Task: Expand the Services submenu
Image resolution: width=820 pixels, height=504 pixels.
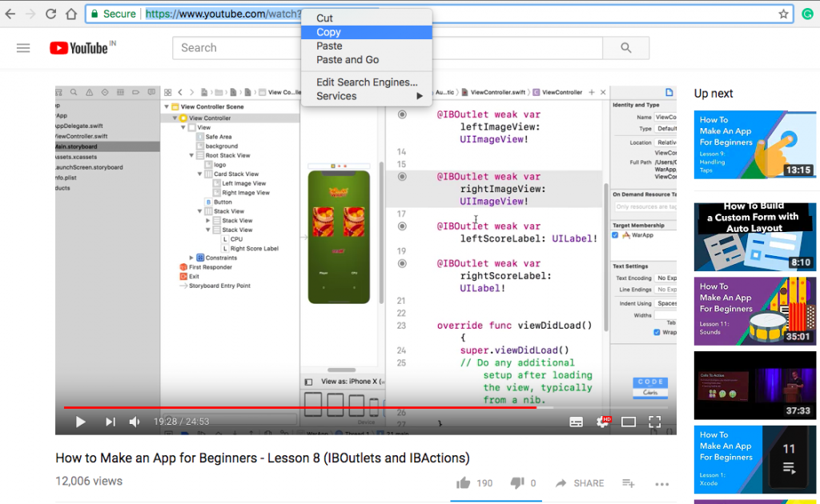Action: [367, 96]
